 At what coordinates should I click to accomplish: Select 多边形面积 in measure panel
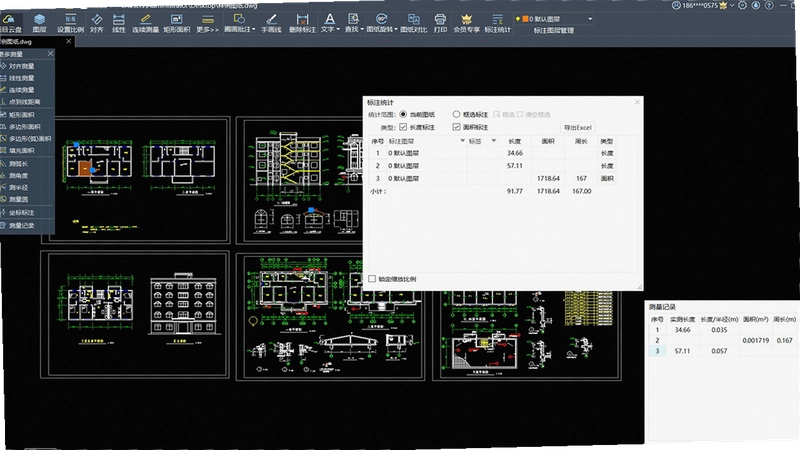[x=24, y=127]
